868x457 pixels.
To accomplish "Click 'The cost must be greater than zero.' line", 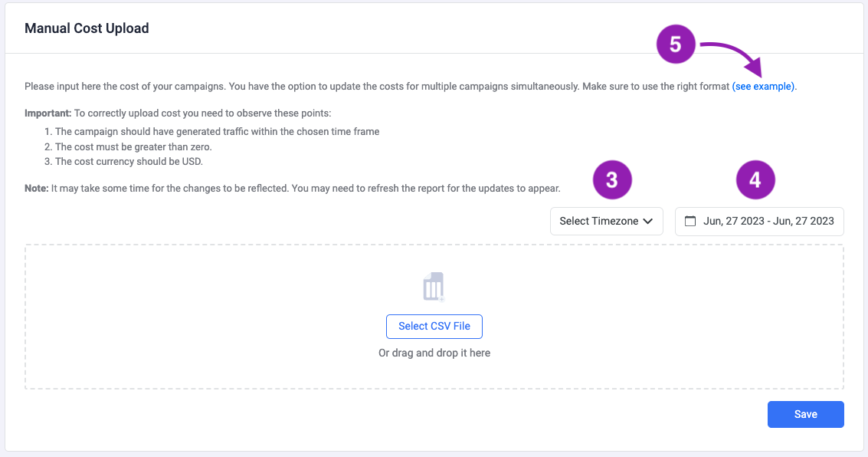I will point(133,146).
